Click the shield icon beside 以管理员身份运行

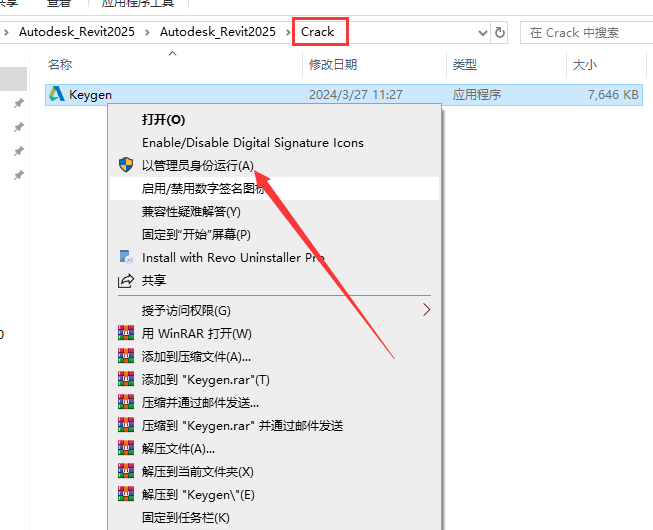[126, 165]
